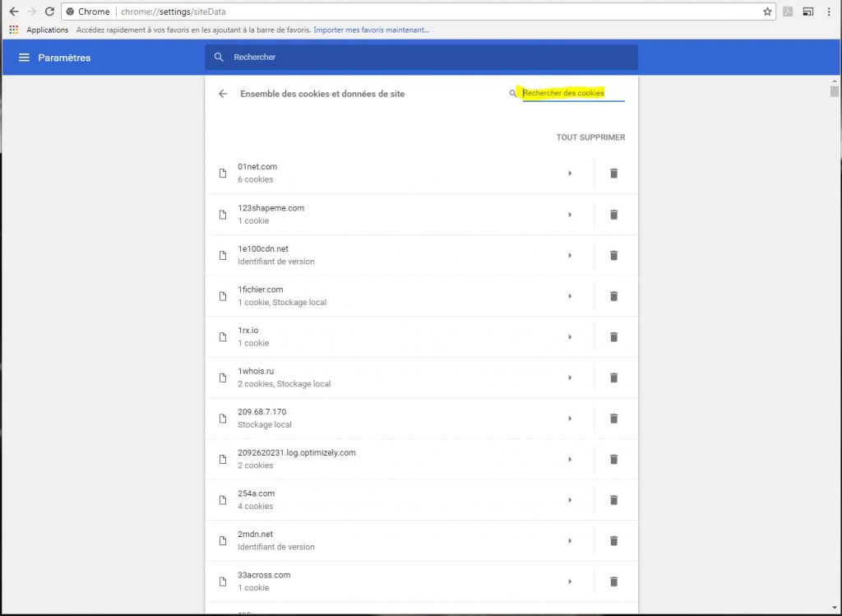
Task: Click the page's vertical scrollbar thumb
Action: coord(834,91)
